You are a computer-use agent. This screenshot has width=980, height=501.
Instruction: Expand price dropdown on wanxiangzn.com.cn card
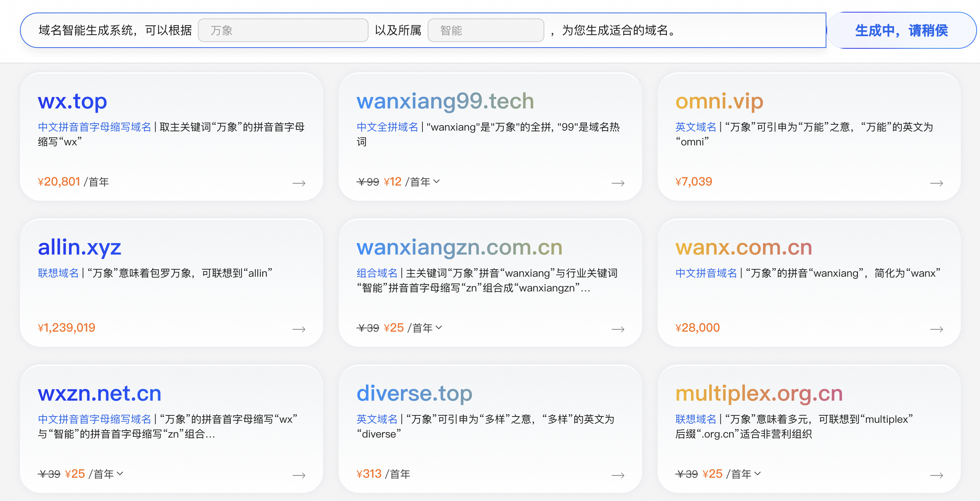439,327
